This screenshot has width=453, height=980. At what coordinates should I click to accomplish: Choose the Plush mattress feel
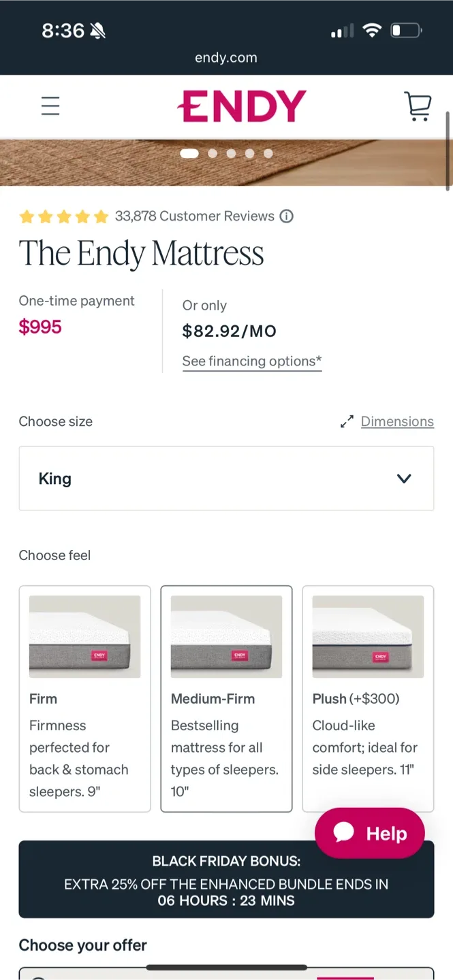tap(368, 699)
